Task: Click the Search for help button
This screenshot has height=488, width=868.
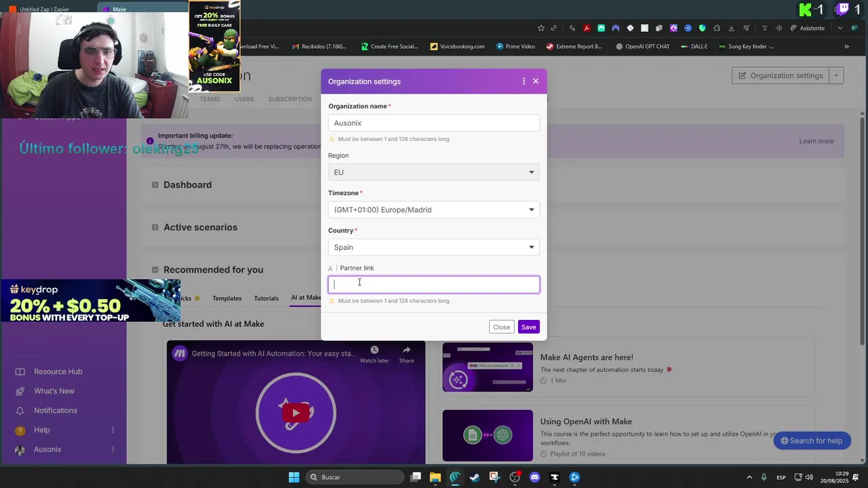Action: pyautogui.click(x=812, y=441)
